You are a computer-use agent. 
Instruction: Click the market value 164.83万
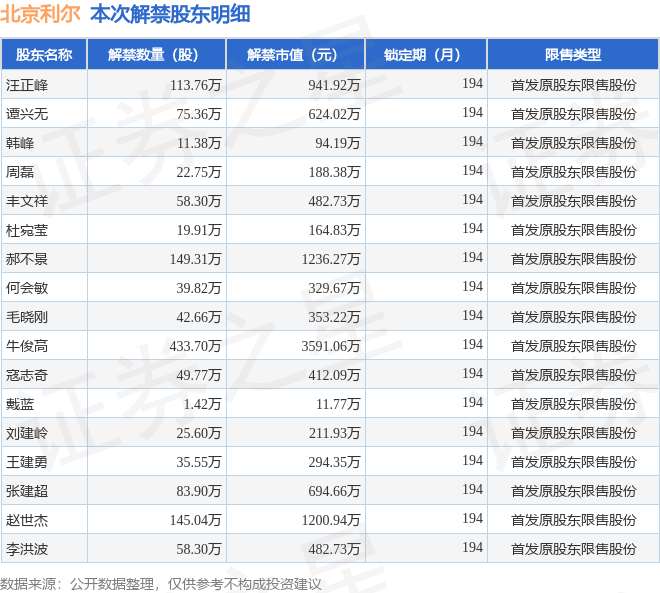pyautogui.click(x=334, y=230)
